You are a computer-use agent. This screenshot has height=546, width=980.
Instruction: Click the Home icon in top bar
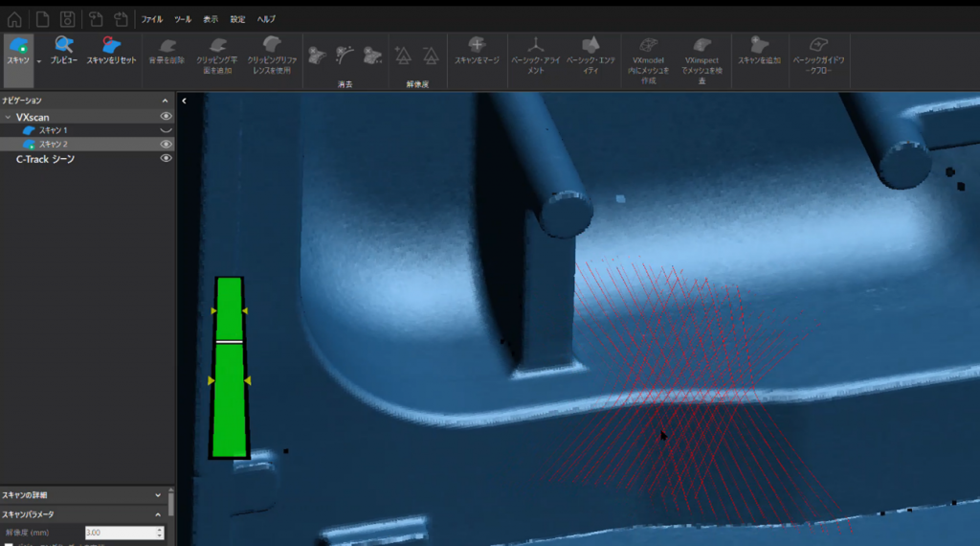coord(14,19)
